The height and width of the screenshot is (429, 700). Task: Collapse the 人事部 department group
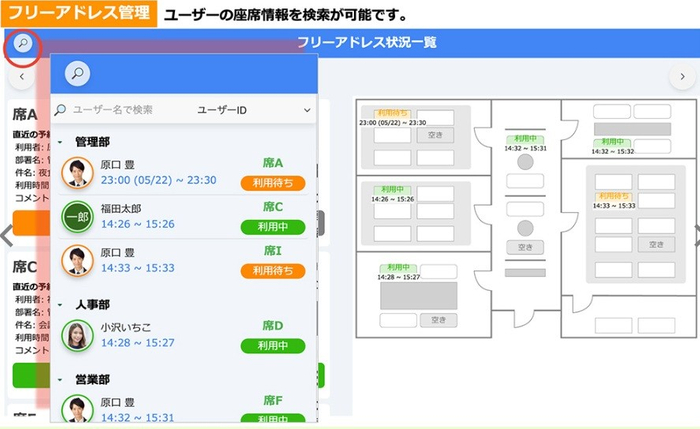click(60, 304)
